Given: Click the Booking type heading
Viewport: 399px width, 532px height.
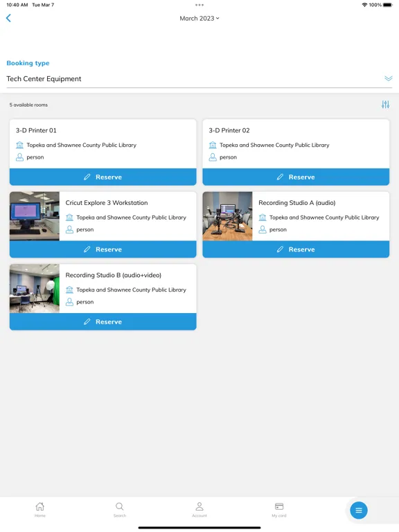Looking at the screenshot, I should (x=28, y=63).
